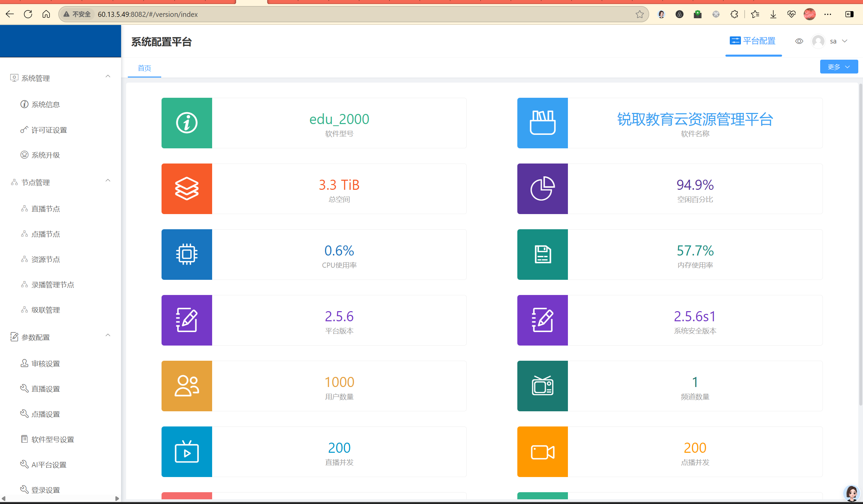Click the blue CPU chip icon
This screenshot has height=504, width=863.
(x=186, y=255)
